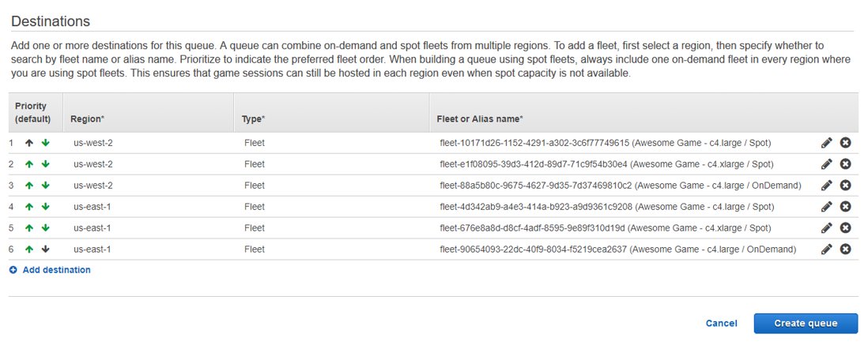Delete the fleet-90654093 OnDemand destination
Viewport: 868px width, 345px height.
click(845, 249)
